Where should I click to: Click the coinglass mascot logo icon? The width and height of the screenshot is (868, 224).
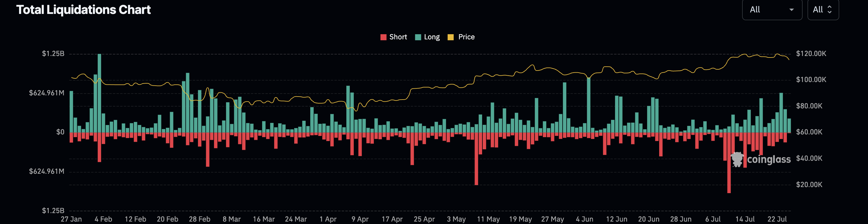[x=737, y=159]
